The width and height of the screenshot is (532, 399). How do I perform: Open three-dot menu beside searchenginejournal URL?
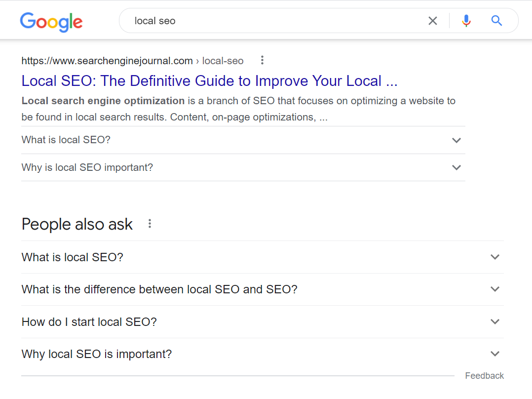coord(262,60)
